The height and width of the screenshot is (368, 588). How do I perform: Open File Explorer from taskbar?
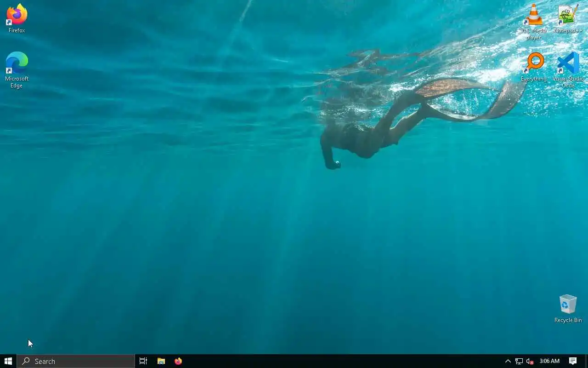[x=161, y=361]
